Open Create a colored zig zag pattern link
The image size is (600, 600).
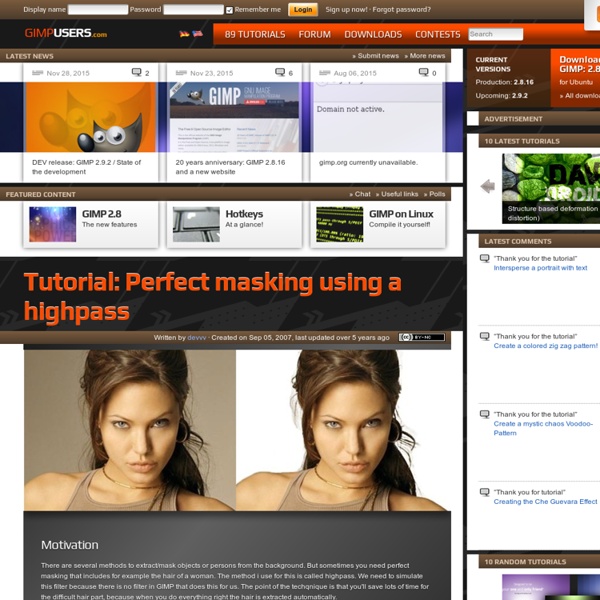545,346
